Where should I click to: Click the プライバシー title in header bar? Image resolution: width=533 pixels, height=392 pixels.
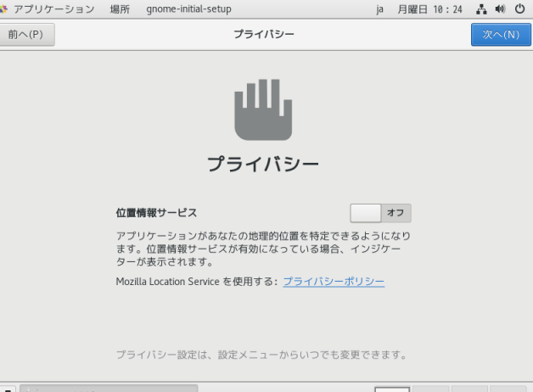pos(264,34)
